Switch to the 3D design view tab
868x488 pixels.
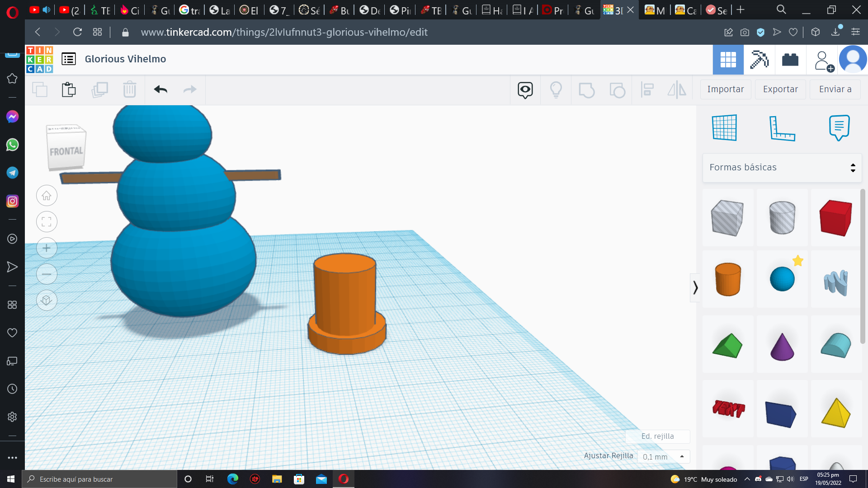pos(728,60)
